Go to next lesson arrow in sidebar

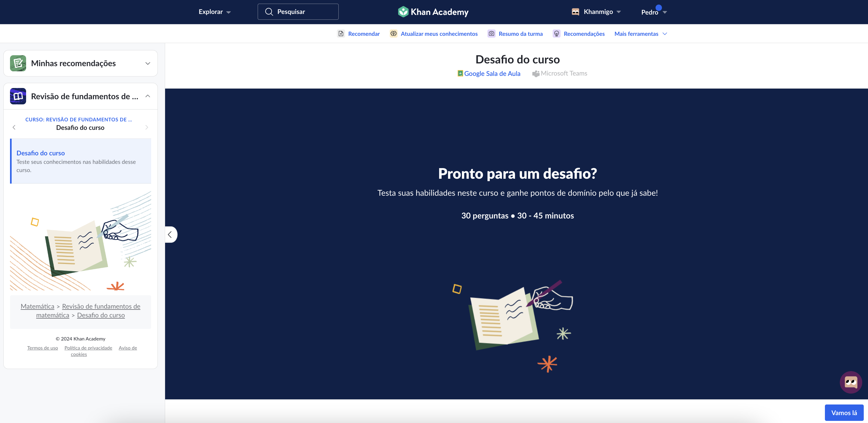pos(147,127)
